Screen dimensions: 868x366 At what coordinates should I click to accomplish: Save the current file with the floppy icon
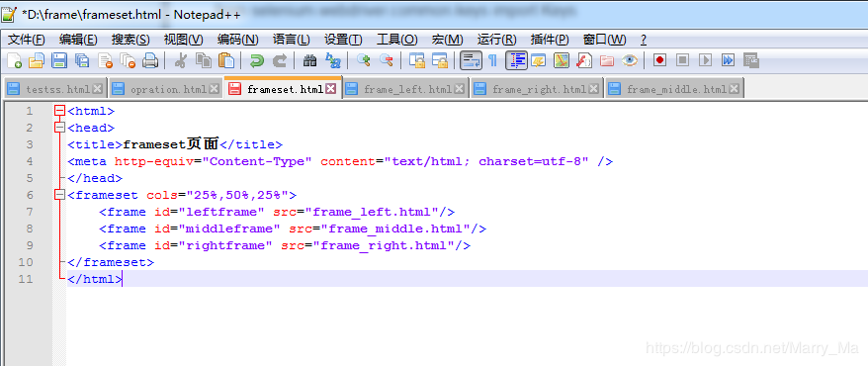tap(59, 60)
